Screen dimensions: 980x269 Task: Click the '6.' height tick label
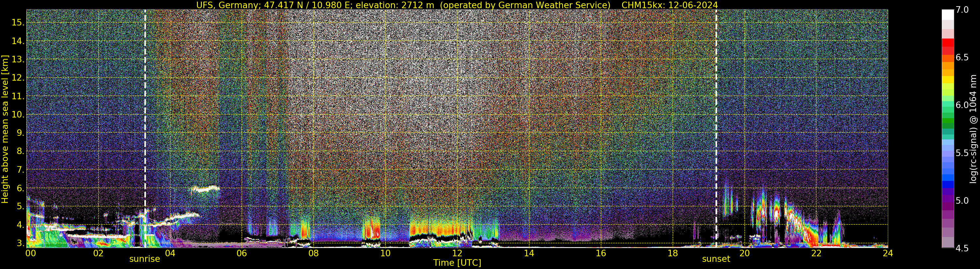[20, 188]
